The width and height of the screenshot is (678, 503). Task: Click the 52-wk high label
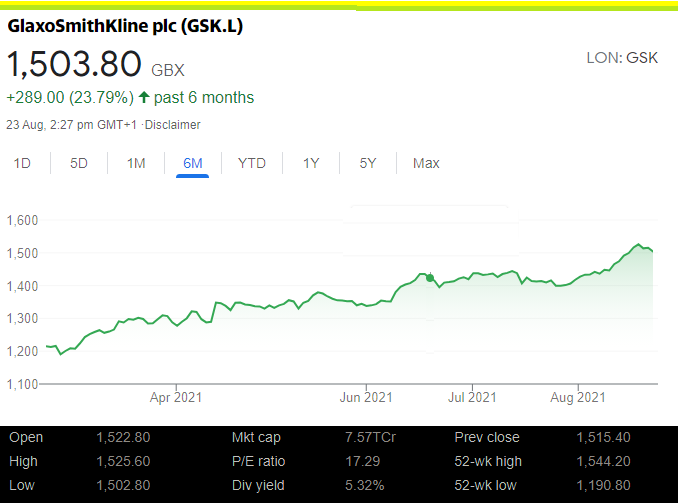click(488, 462)
